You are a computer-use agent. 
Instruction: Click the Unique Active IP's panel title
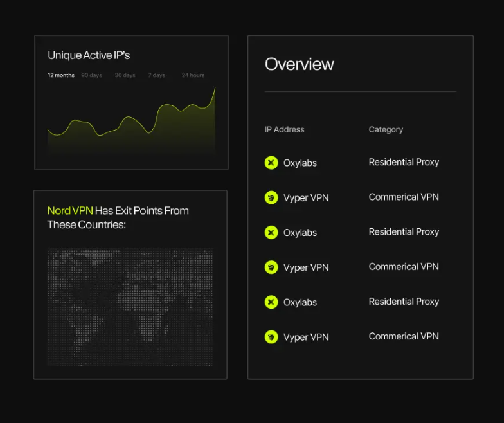[x=89, y=55]
